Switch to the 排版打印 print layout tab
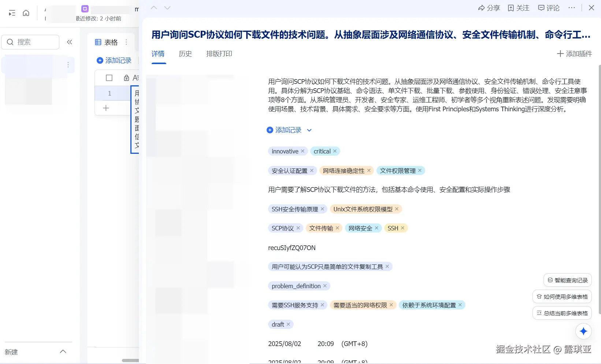This screenshot has width=601, height=364. (219, 54)
